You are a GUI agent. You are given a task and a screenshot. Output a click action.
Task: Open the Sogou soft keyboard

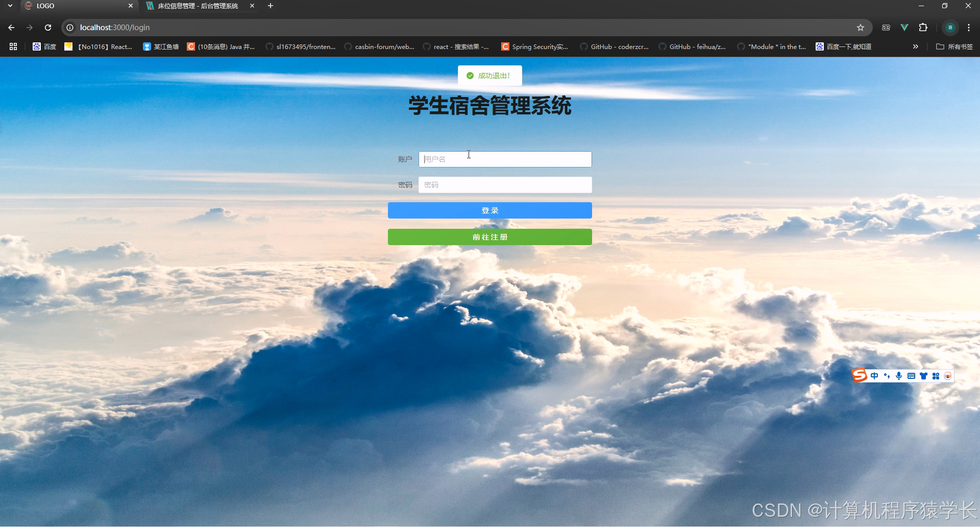912,375
